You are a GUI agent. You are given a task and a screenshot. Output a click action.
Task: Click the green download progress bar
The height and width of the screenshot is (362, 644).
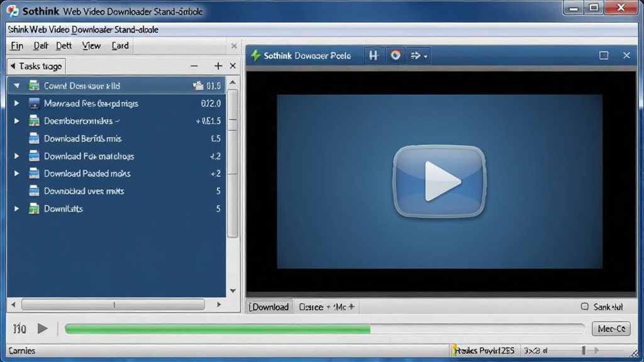tap(325, 329)
